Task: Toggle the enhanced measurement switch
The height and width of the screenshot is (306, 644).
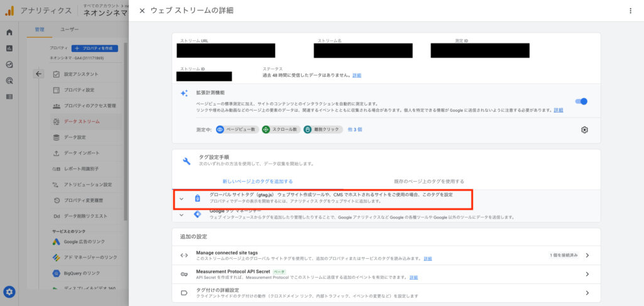Action: coord(581,101)
